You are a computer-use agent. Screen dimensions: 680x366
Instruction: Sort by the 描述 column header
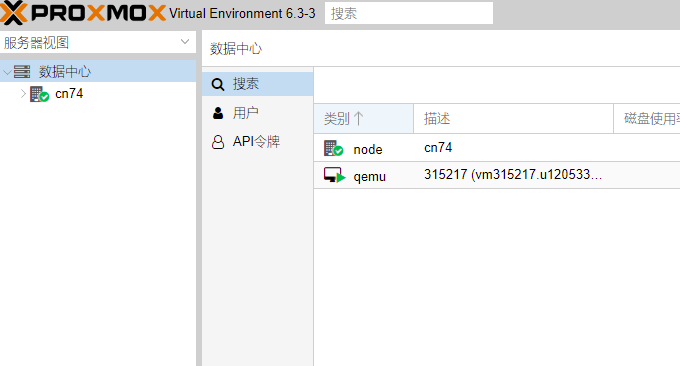(513, 118)
